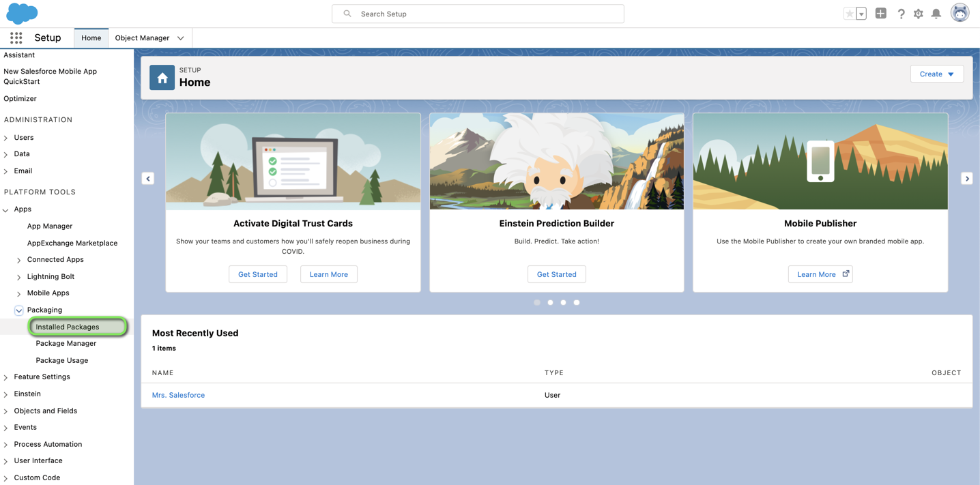Screen dimensions: 980x485
Task: Select the last carousel page dot
Action: pyautogui.click(x=577, y=302)
